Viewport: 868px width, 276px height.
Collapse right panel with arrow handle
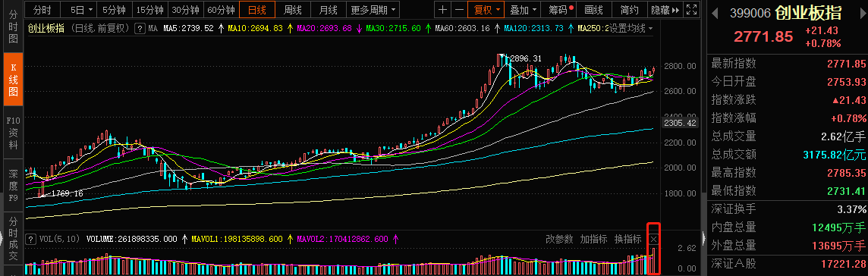704,237
